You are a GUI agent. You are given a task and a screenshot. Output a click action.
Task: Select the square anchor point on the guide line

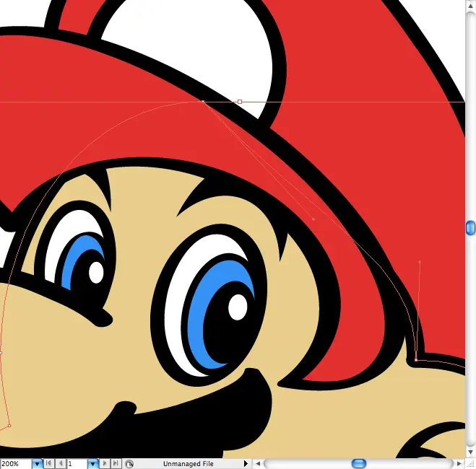point(240,102)
